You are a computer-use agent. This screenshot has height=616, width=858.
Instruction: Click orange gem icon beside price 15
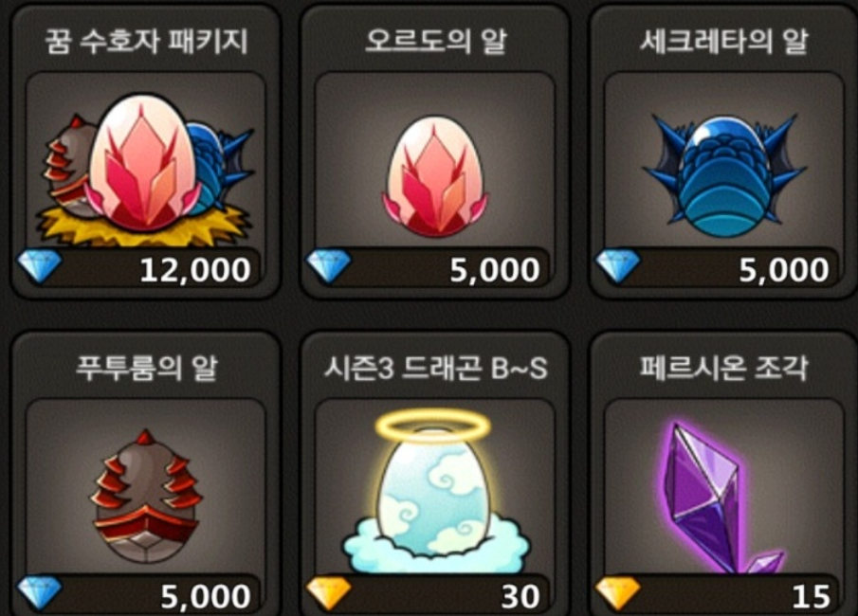click(617, 593)
